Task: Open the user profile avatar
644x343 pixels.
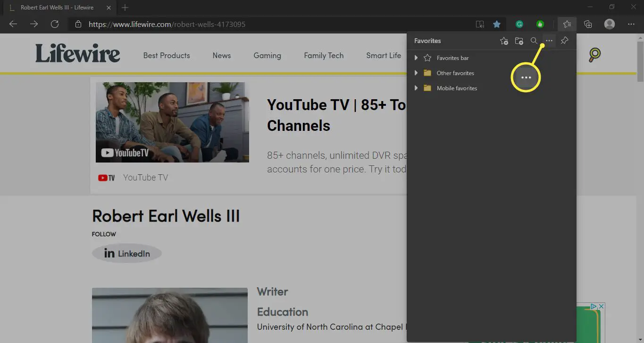Action: [x=610, y=24]
